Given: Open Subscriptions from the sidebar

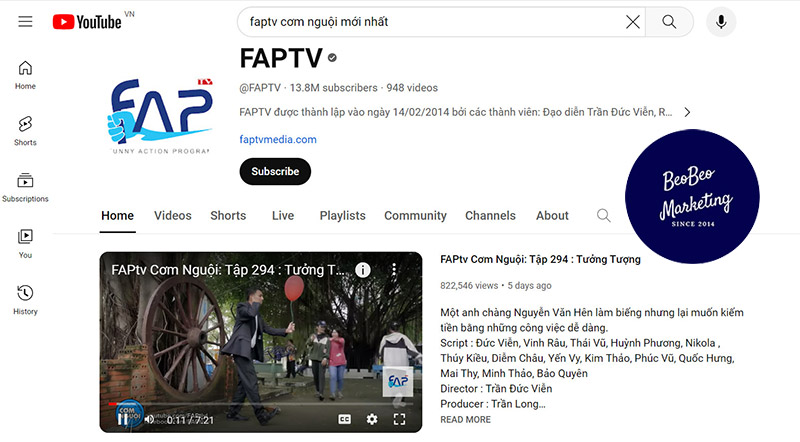Looking at the screenshot, I should (x=25, y=187).
